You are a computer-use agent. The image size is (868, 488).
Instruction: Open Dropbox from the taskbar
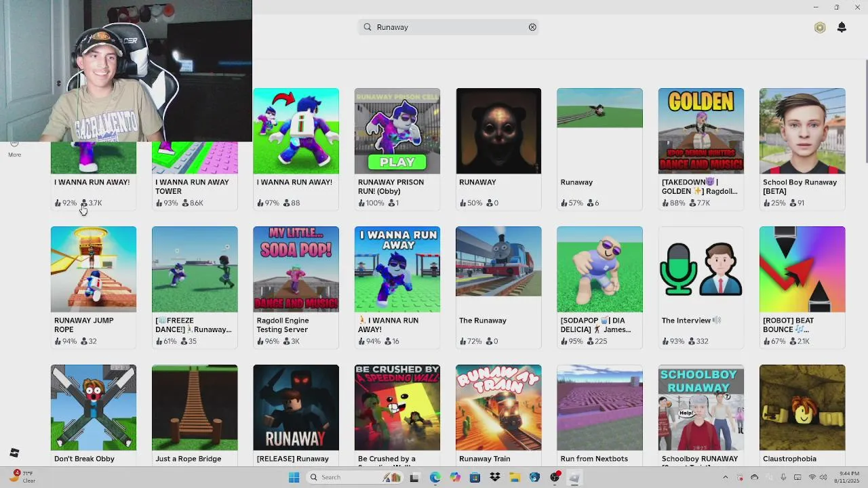pyautogui.click(x=495, y=477)
